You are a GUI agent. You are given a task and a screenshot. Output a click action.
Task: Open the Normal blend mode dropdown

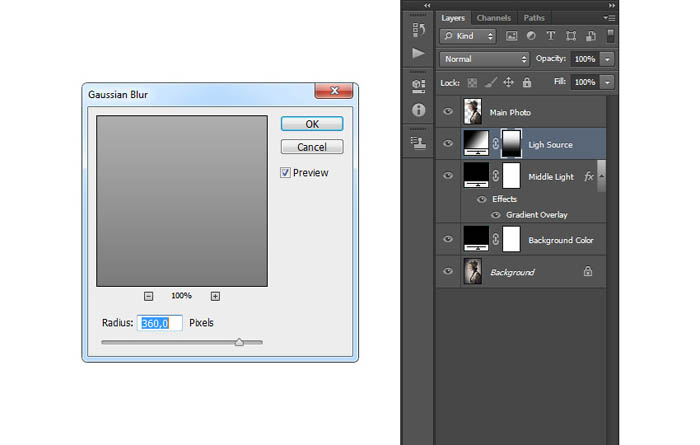(484, 59)
